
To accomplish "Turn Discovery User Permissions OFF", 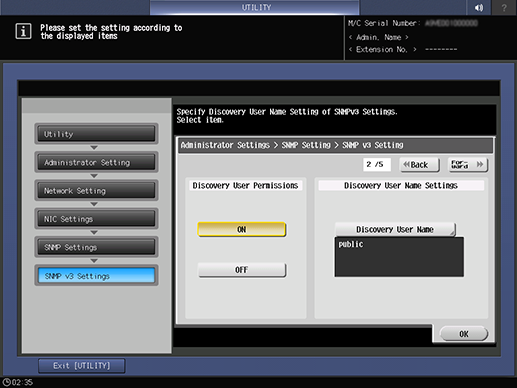I will click(x=242, y=270).
